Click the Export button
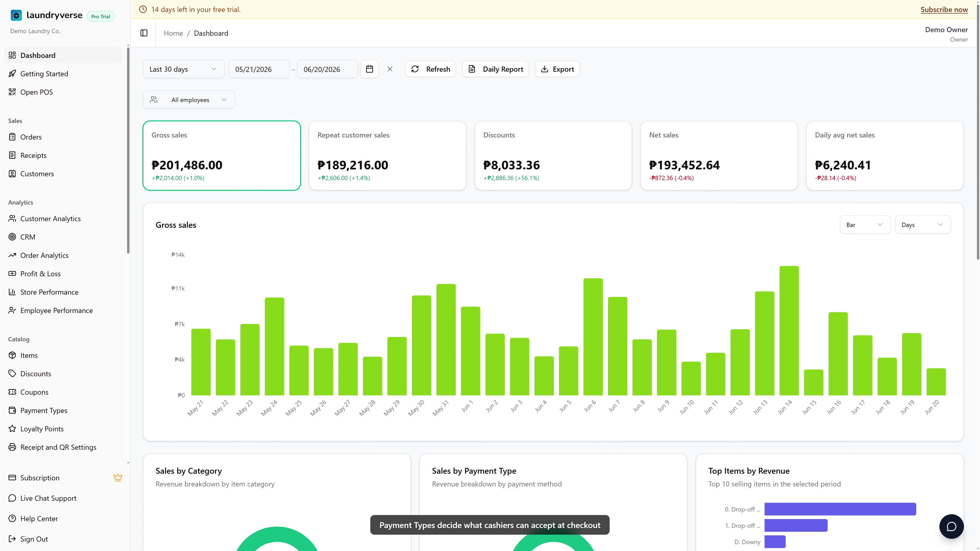This screenshot has width=980, height=551. tap(557, 69)
